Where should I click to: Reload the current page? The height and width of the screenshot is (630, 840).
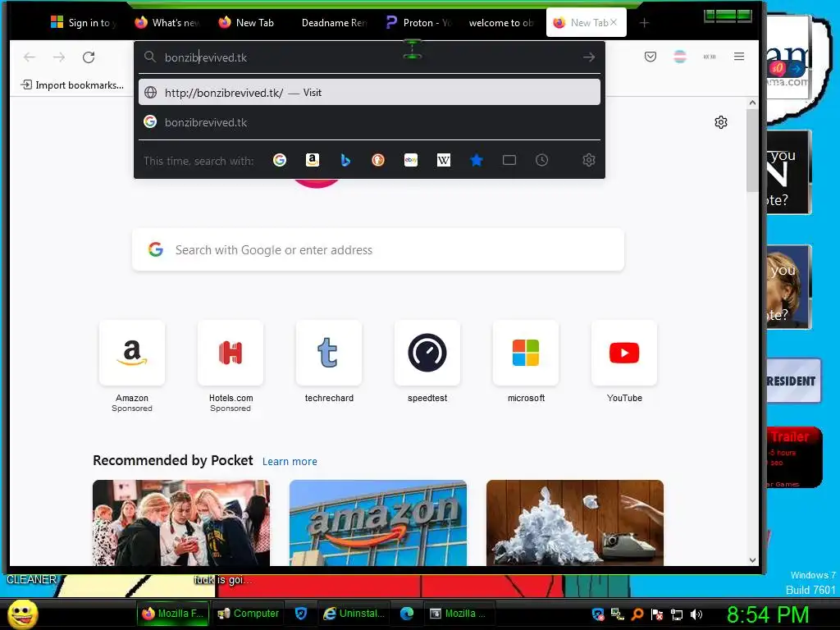coord(89,57)
